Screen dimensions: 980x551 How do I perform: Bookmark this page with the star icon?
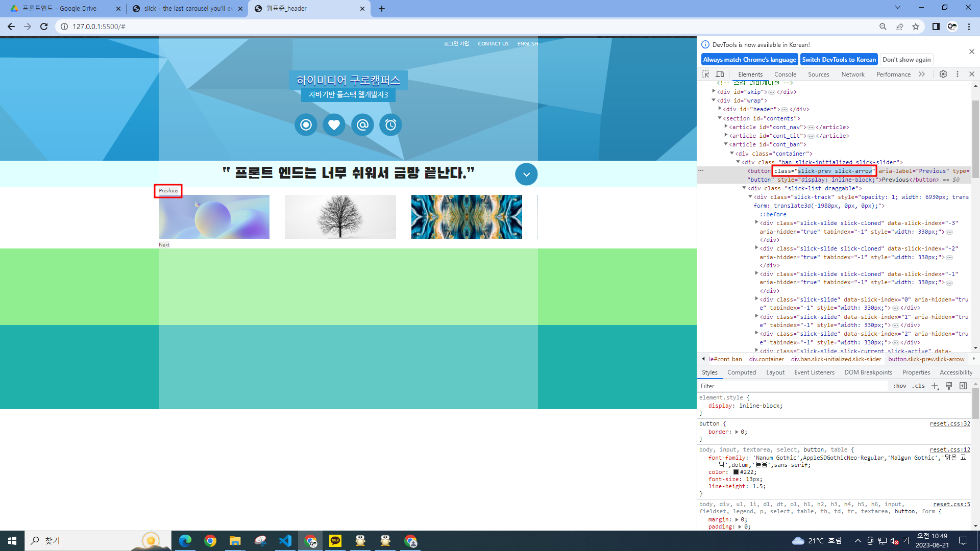[916, 27]
